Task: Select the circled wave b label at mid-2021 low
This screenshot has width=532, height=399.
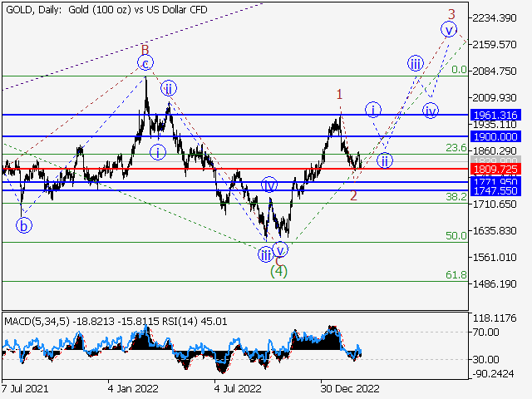Action: point(24,225)
